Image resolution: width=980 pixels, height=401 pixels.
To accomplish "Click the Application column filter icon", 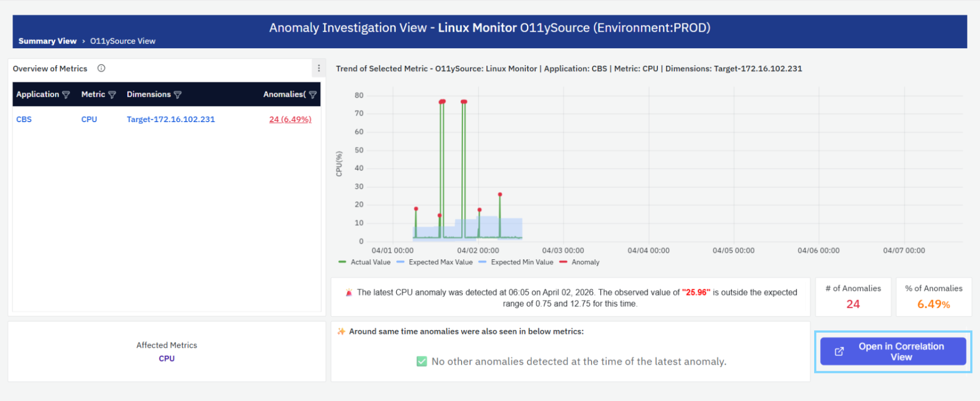I will pos(66,95).
